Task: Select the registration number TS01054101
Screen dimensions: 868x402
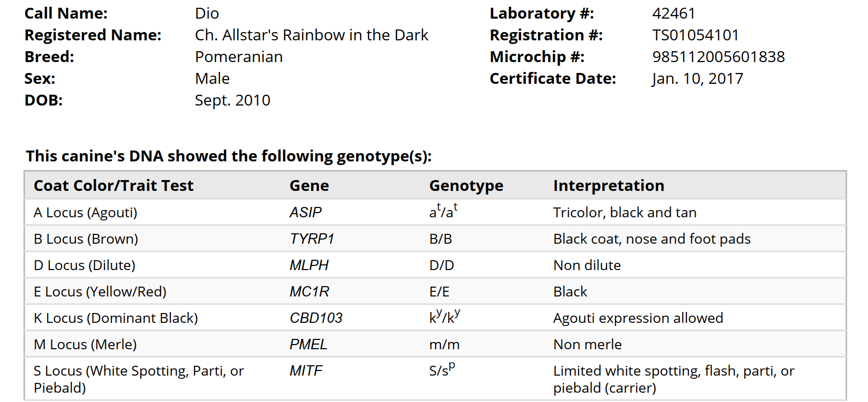Action: coord(695,35)
